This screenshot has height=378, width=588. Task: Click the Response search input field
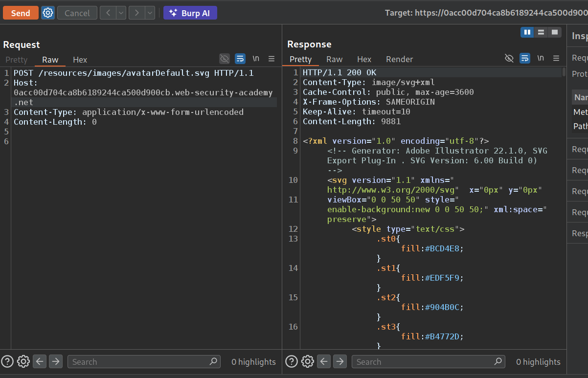point(423,362)
